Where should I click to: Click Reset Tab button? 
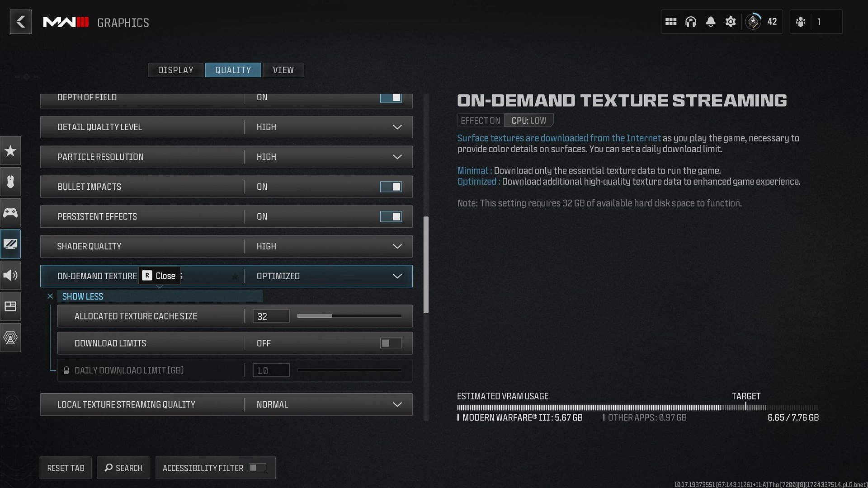coord(66,467)
